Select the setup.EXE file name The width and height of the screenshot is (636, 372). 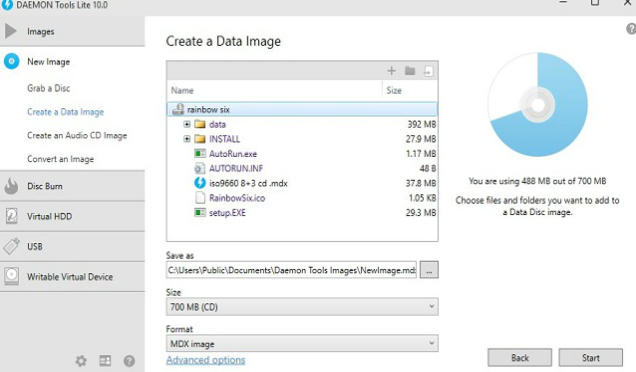click(227, 213)
